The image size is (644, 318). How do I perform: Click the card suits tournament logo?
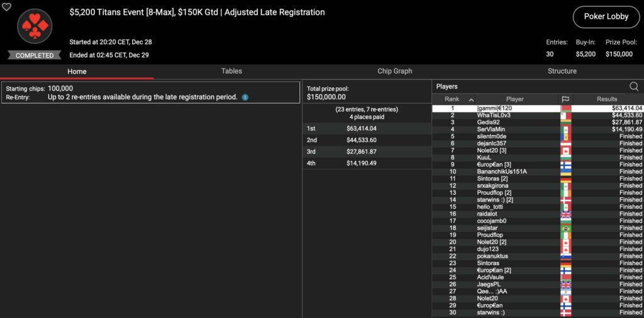(35, 27)
